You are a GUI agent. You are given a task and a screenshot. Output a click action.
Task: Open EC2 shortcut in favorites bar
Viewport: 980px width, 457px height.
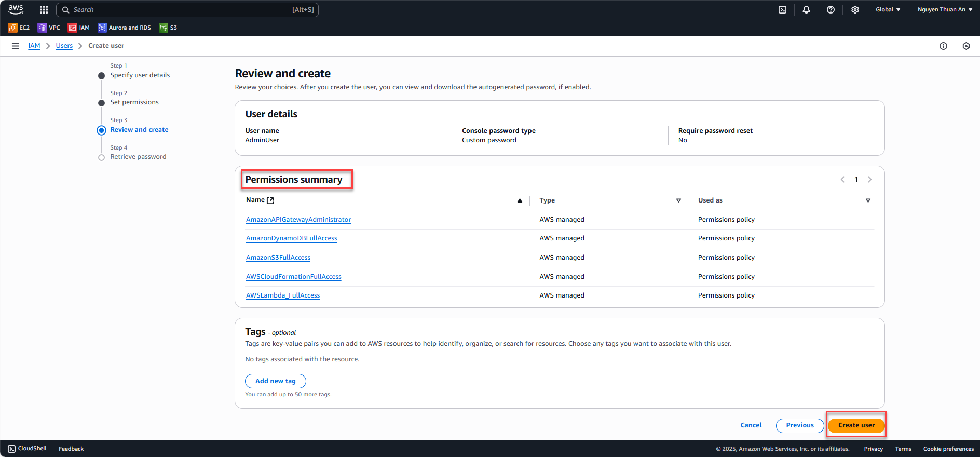click(x=19, y=28)
